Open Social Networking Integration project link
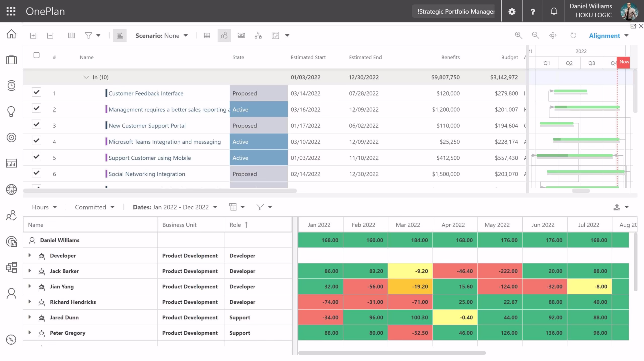Viewport: 644px width, 361px height. (147, 174)
